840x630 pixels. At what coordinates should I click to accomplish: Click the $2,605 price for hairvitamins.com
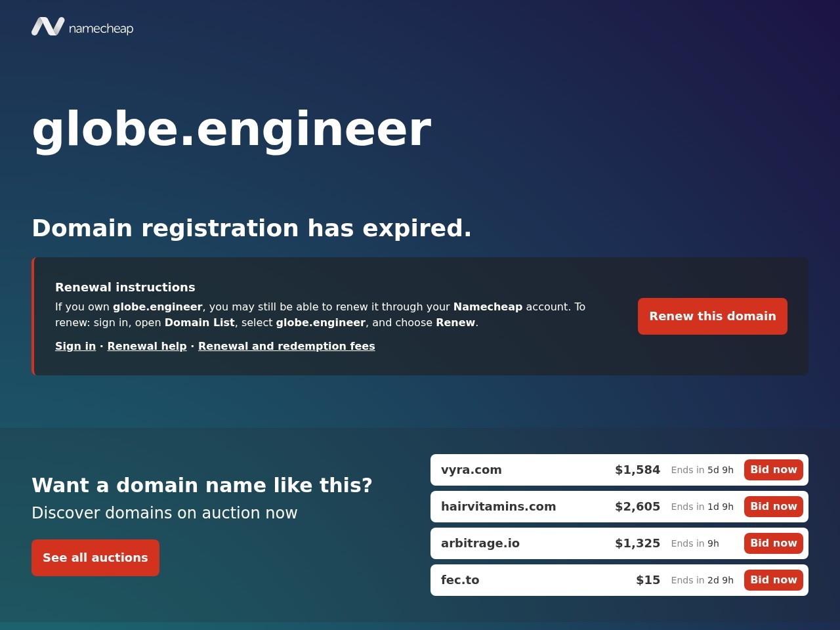click(x=637, y=507)
